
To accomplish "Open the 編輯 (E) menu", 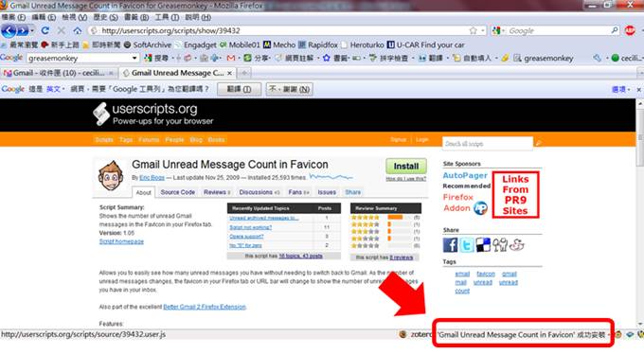I will pos(44,17).
